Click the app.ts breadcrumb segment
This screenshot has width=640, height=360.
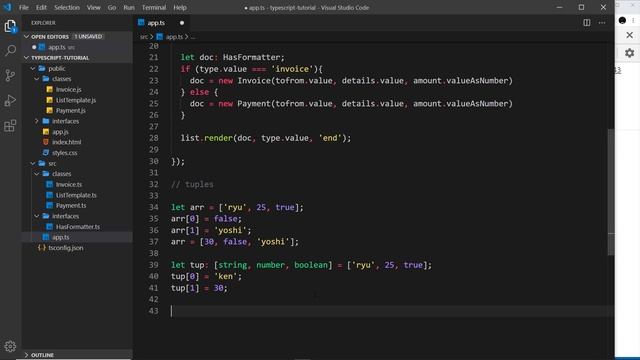174,37
